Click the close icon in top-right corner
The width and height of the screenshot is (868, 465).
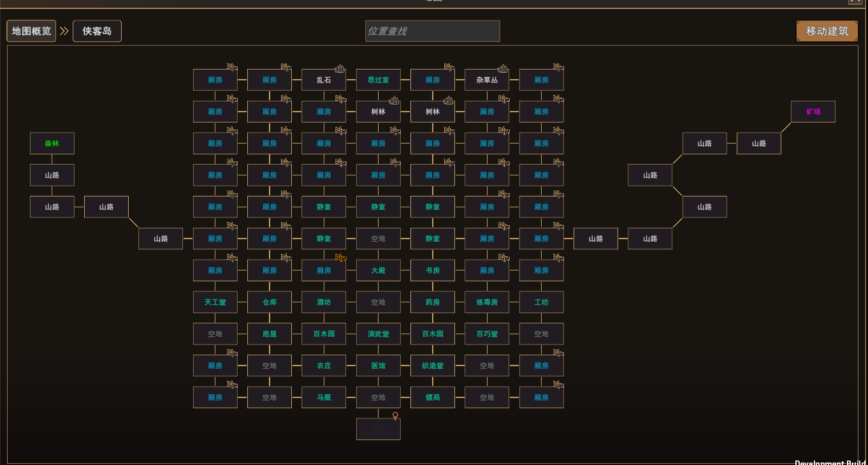click(855, 1)
